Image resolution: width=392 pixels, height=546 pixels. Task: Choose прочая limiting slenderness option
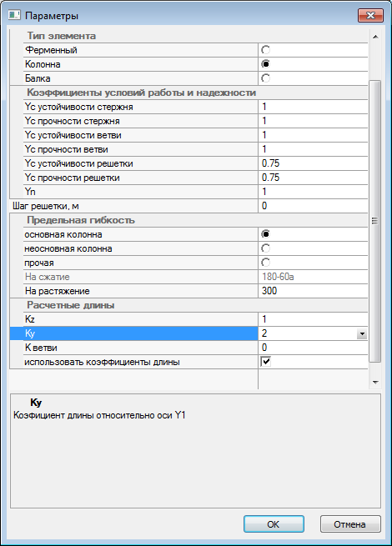pyautogui.click(x=265, y=263)
